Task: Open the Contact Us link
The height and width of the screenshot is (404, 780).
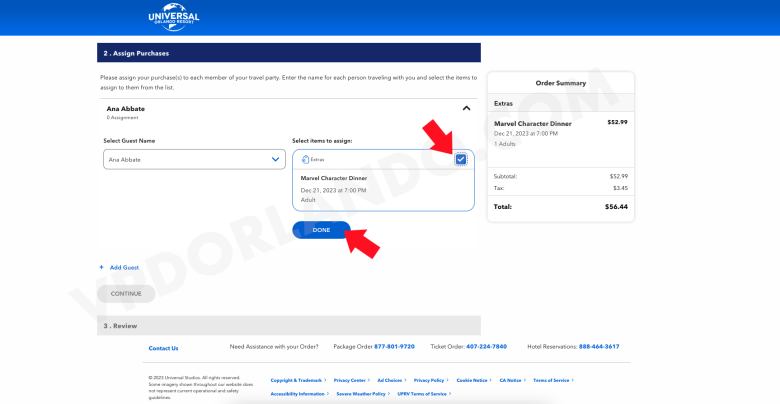Action: [163, 348]
